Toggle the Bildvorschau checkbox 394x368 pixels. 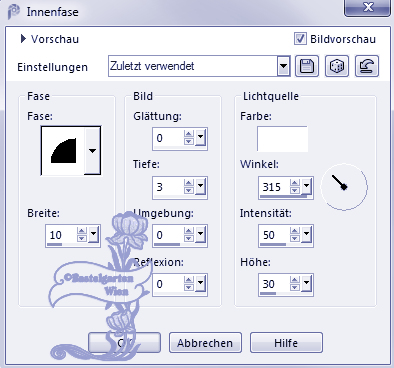click(x=300, y=39)
